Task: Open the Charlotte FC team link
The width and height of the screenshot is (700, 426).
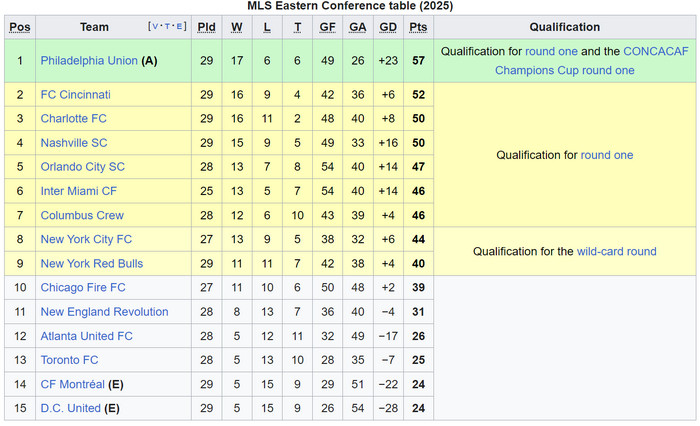Action: (x=74, y=118)
